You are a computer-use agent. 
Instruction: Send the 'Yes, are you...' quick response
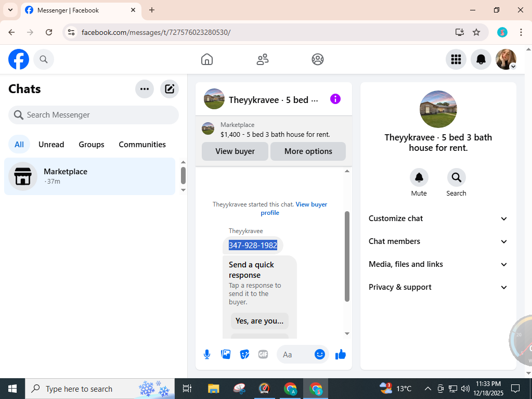click(x=259, y=321)
